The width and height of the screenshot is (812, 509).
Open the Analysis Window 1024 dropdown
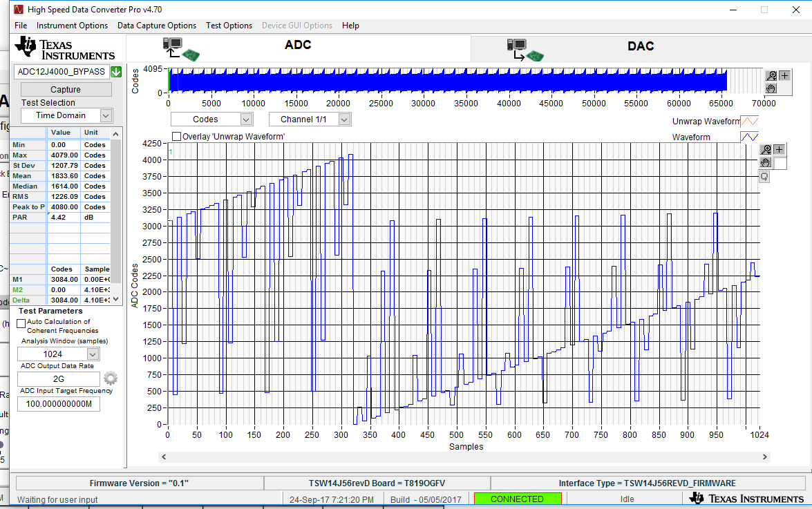93,354
